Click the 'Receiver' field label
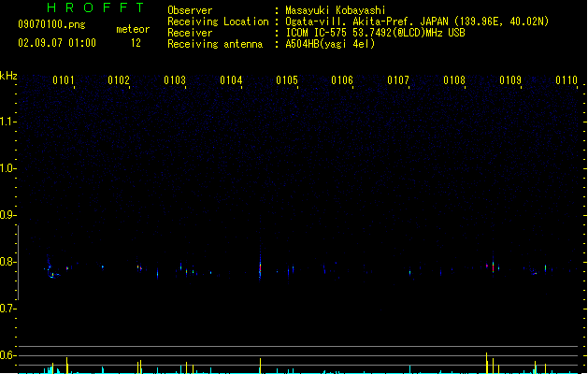Image resolution: width=588 pixels, height=374 pixels. (x=190, y=33)
